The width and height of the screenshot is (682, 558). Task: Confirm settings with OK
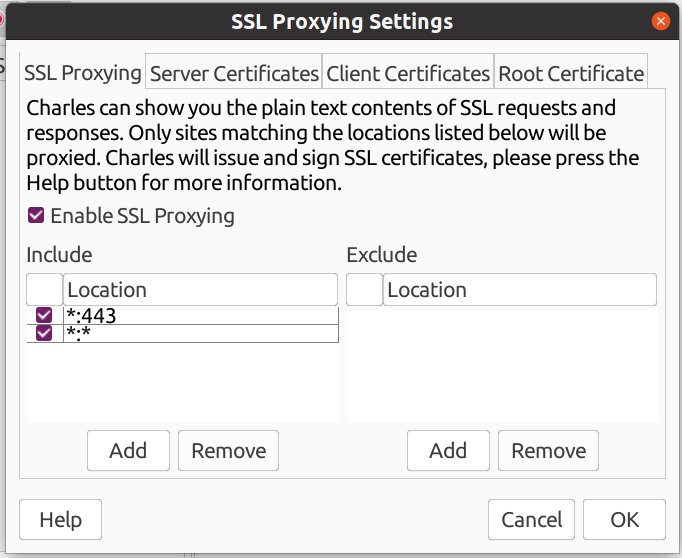click(625, 520)
